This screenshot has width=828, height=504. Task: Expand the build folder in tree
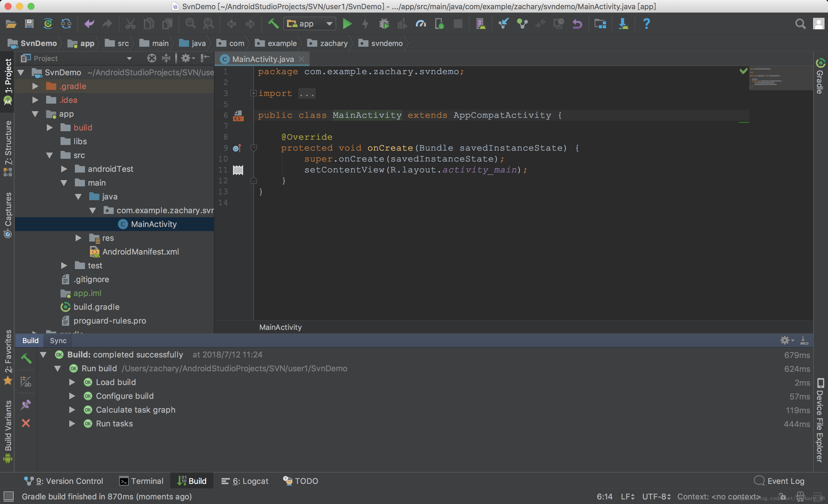[49, 127]
